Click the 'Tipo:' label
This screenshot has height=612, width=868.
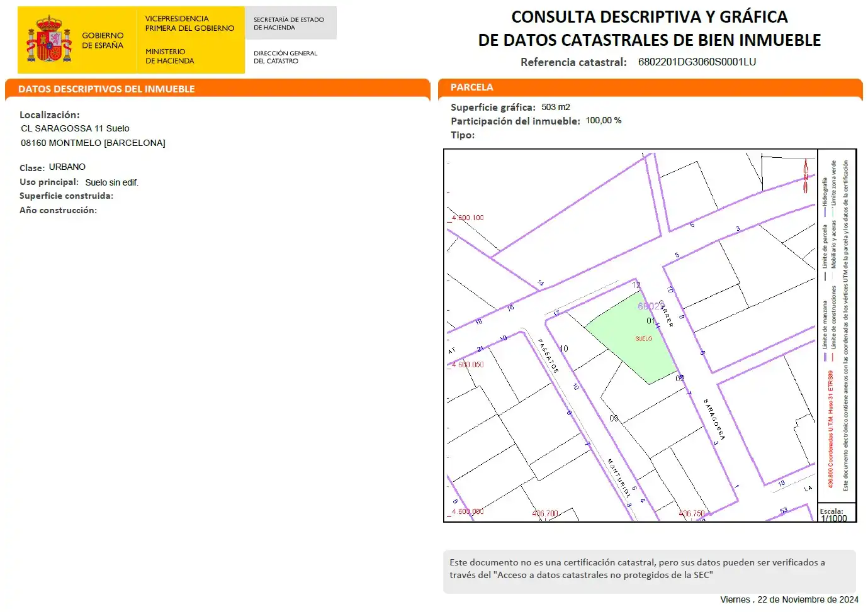click(x=463, y=135)
